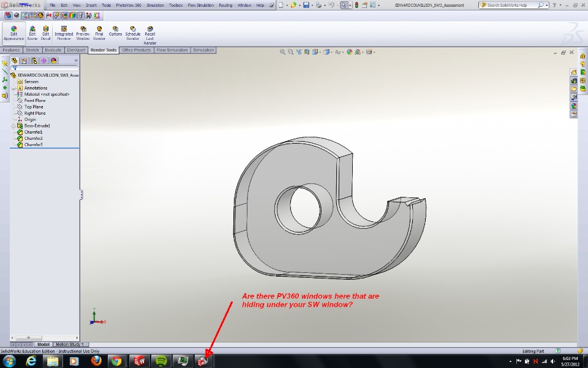Select Chamfer3 in the feature tree

(33, 145)
